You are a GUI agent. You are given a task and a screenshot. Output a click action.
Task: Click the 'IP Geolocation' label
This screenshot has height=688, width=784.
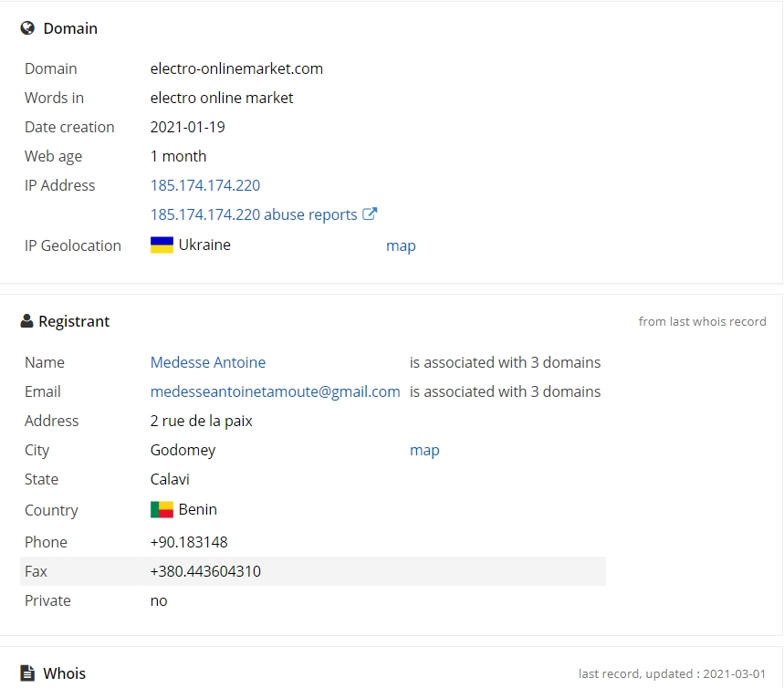[73, 246]
